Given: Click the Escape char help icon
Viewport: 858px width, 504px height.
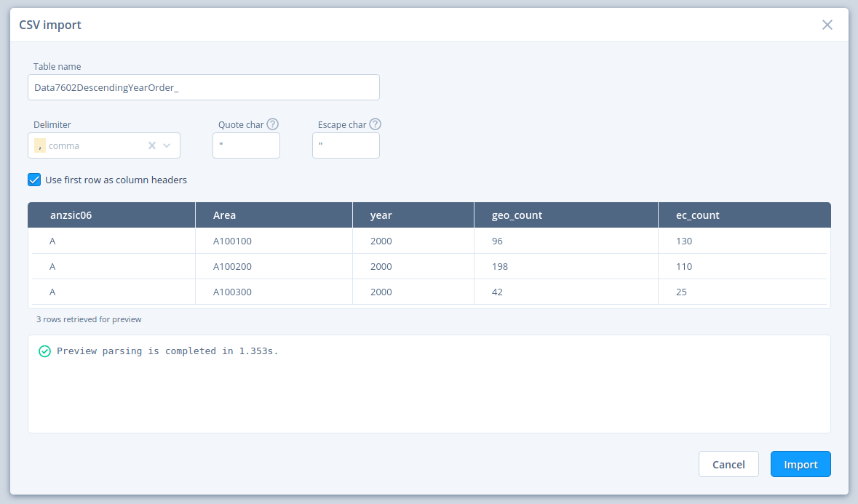Looking at the screenshot, I should coord(375,124).
